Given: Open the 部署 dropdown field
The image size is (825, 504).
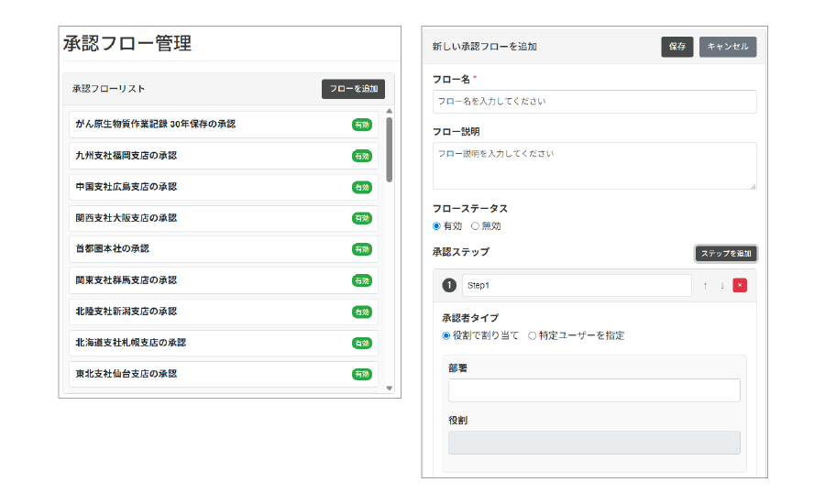Looking at the screenshot, I should pos(594,390).
